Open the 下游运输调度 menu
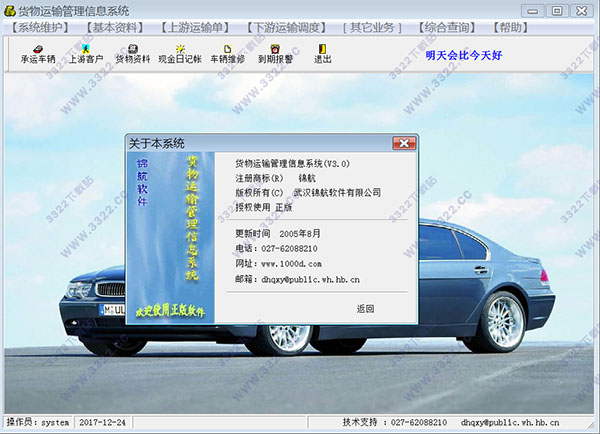 pyautogui.click(x=286, y=28)
